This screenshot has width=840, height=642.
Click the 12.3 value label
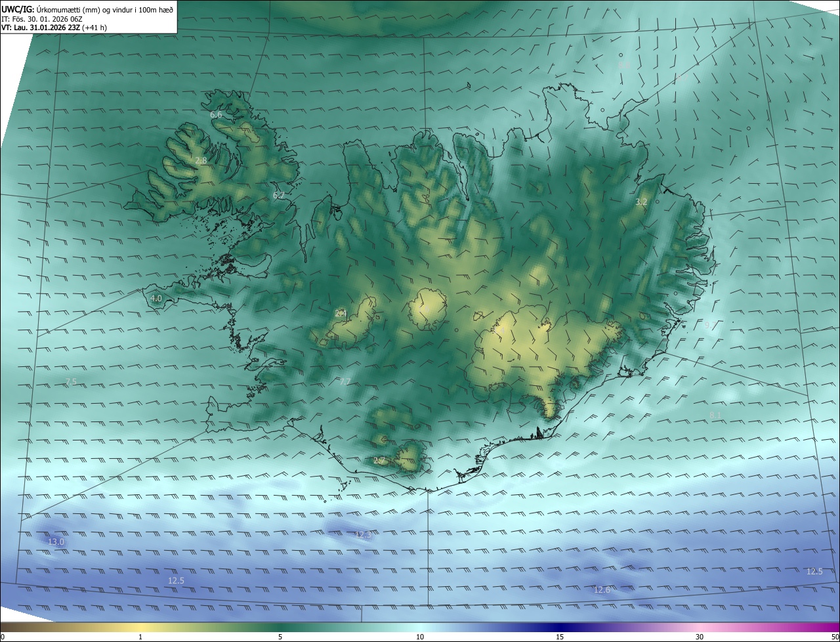pyautogui.click(x=363, y=535)
